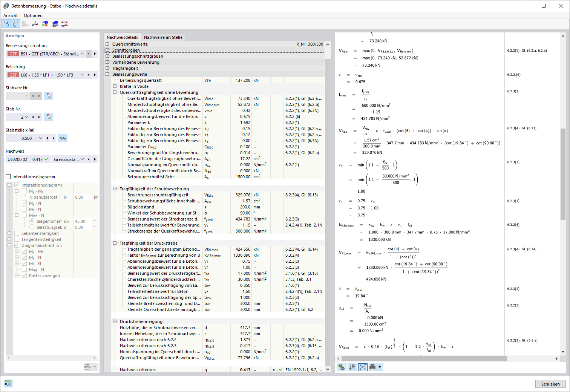Select the next Belastung with right arrow
Viewport: 570px width, 392px height.
click(95, 75)
